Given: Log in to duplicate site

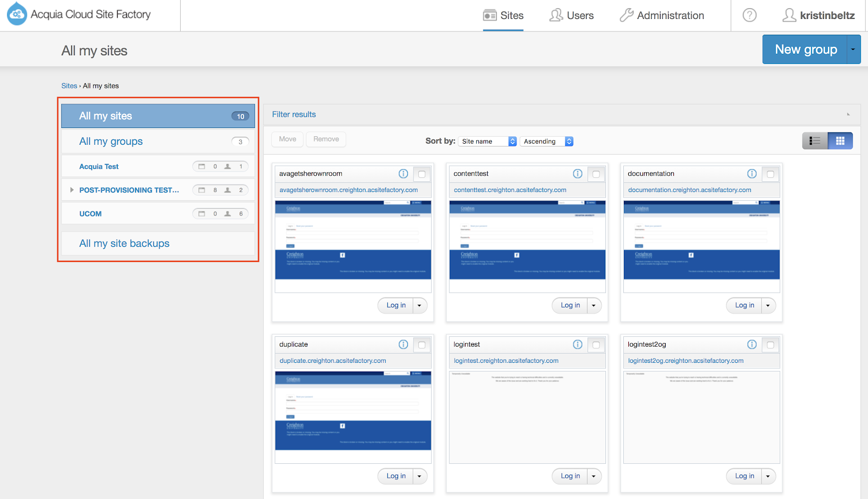Looking at the screenshot, I should pyautogui.click(x=396, y=476).
